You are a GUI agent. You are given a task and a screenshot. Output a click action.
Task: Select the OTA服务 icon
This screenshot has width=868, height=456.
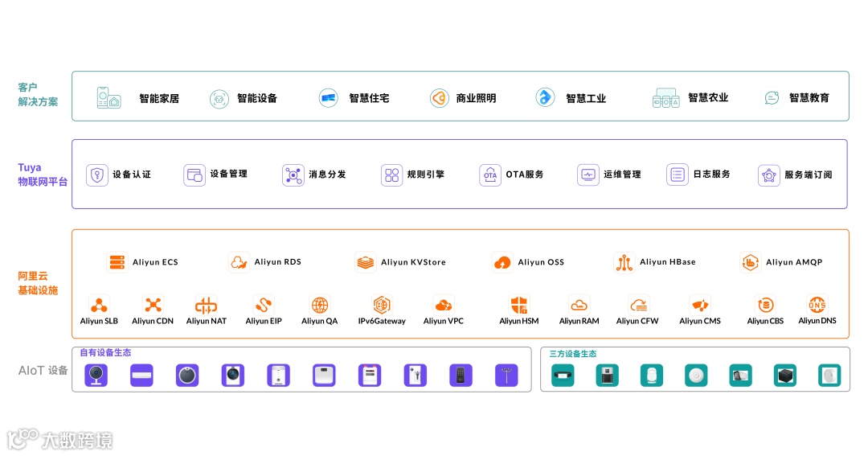coord(490,175)
